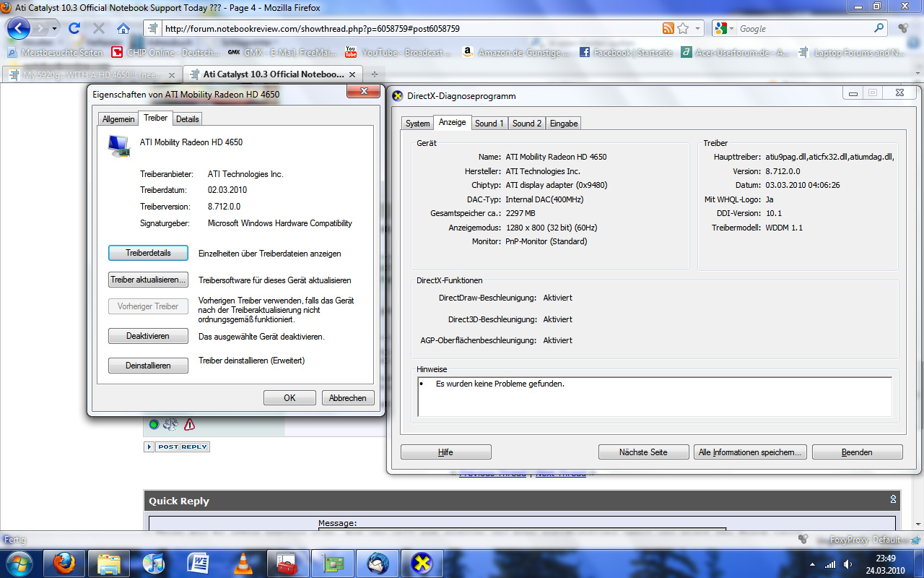
Task: Bookmark this page with the star icon
Action: 683,29
